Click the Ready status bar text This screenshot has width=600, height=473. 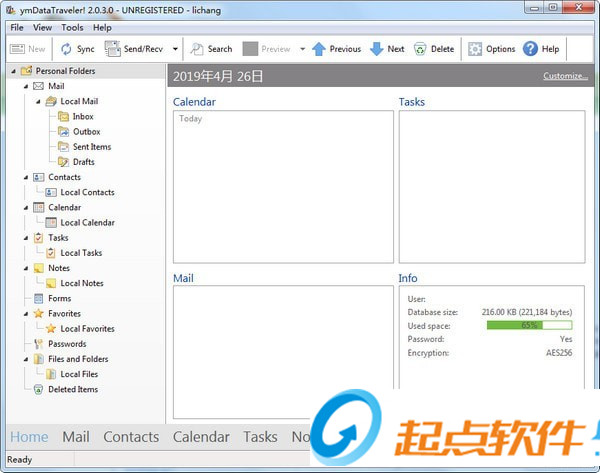(x=20, y=459)
